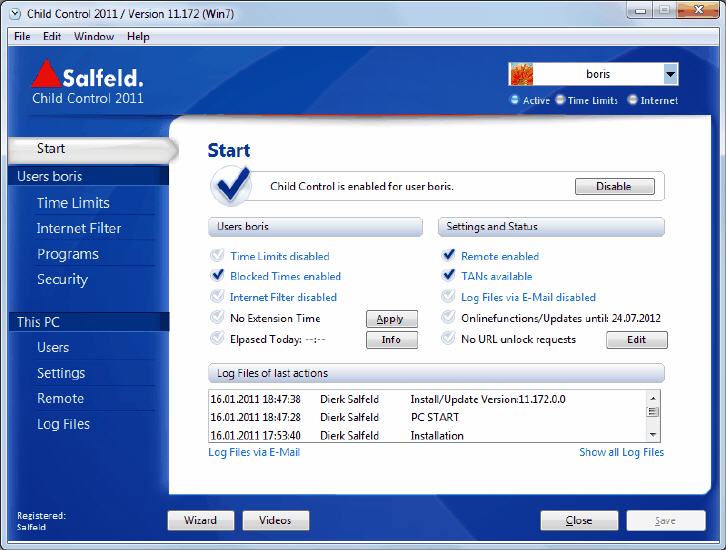Click the TANs available check icon
Image resolution: width=726 pixels, height=550 pixels.
[448, 275]
